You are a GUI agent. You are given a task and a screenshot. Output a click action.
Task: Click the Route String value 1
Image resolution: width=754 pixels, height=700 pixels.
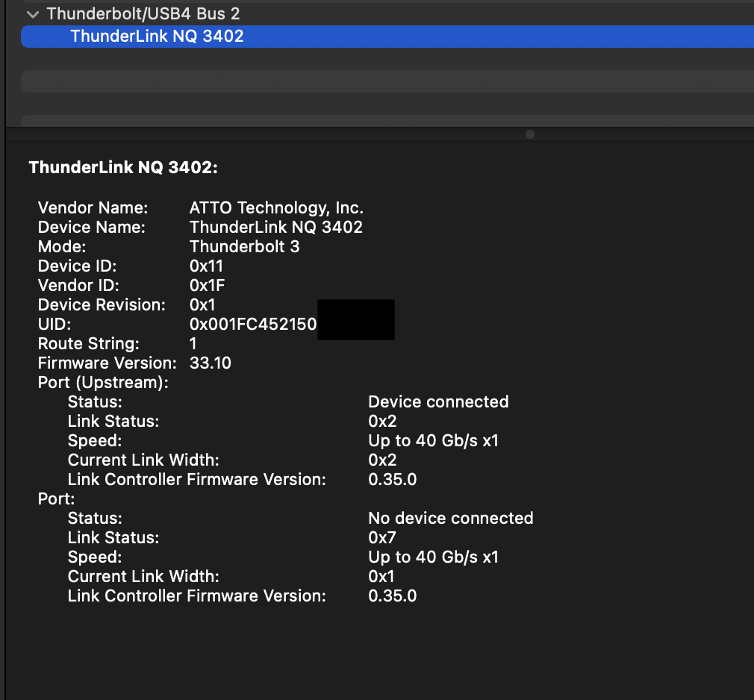pos(193,344)
